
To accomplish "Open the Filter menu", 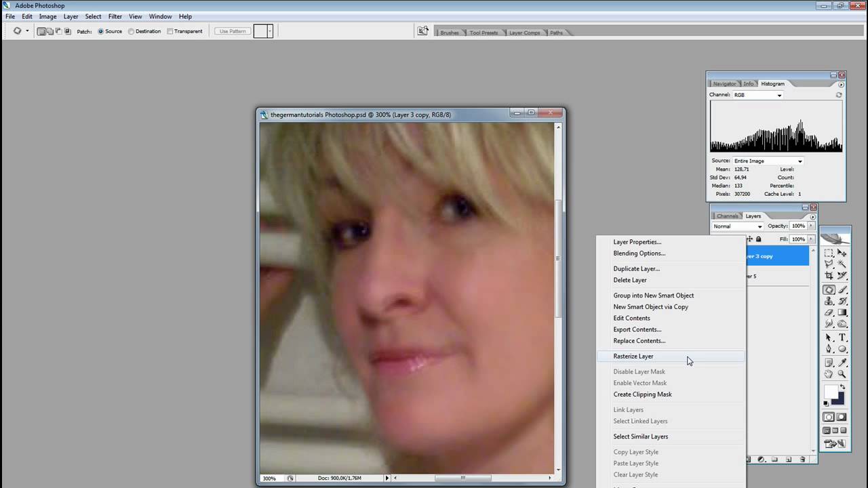I will pos(115,16).
